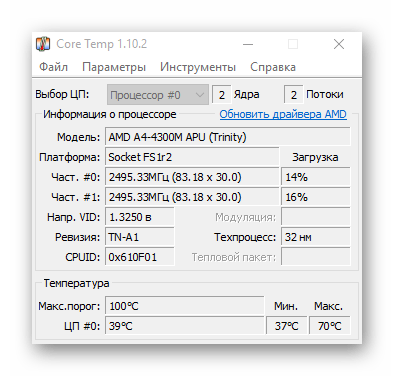Click the ЦП #0 temperature 39°C field

pos(185,326)
